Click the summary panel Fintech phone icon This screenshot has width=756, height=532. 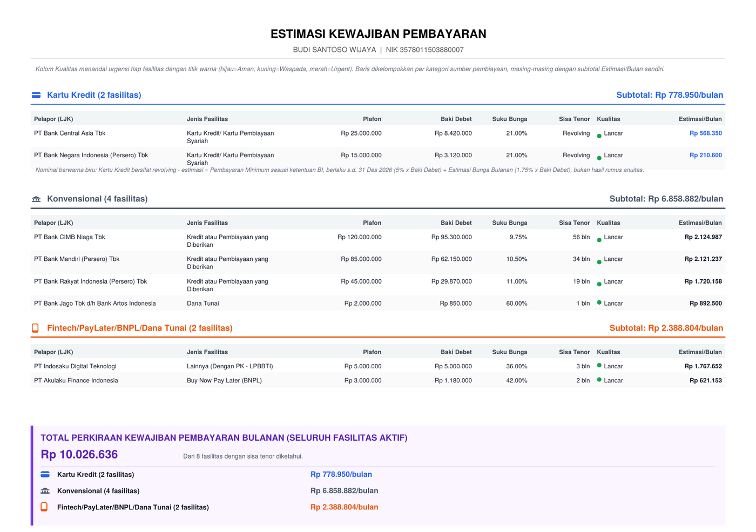click(x=44, y=507)
